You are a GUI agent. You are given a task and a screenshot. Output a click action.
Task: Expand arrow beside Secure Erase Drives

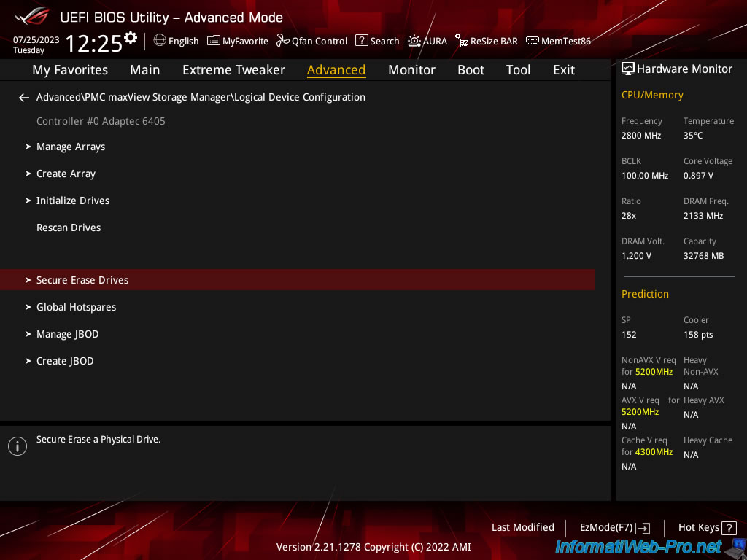(x=28, y=280)
